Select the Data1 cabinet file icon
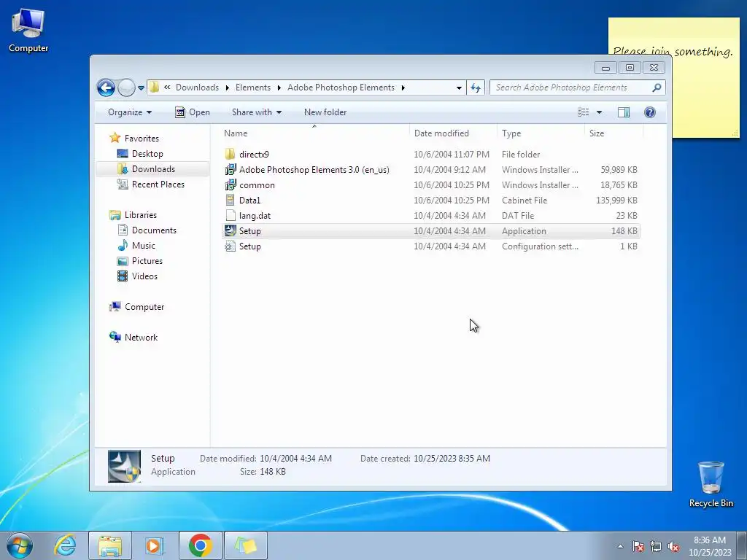Image resolution: width=747 pixels, height=560 pixels. (x=230, y=200)
